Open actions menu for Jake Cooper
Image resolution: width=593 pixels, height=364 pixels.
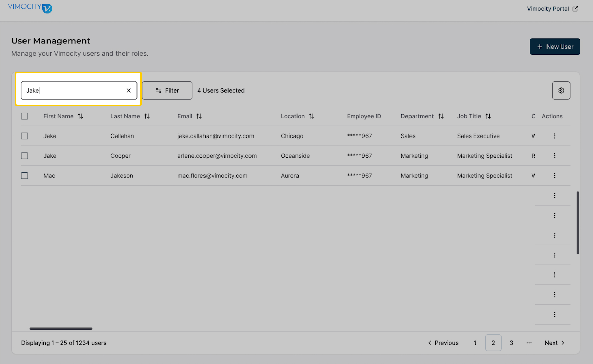point(555,156)
